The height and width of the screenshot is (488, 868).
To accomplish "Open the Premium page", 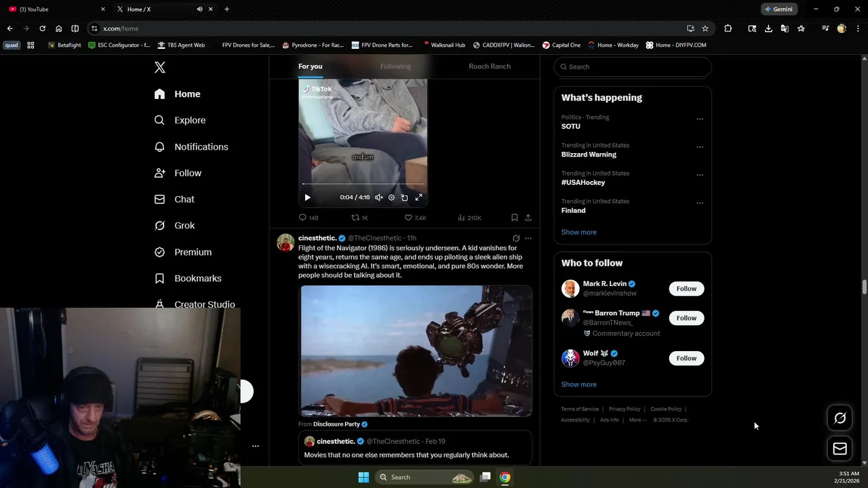I will coord(183,252).
